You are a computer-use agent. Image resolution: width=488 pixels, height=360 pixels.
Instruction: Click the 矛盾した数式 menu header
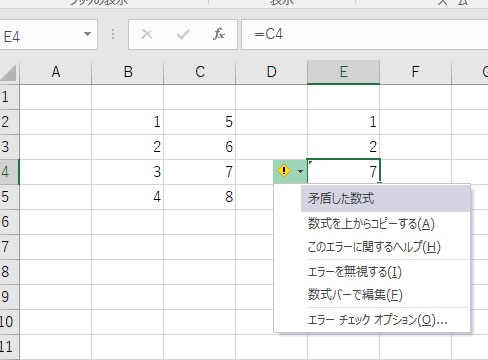[385, 199]
